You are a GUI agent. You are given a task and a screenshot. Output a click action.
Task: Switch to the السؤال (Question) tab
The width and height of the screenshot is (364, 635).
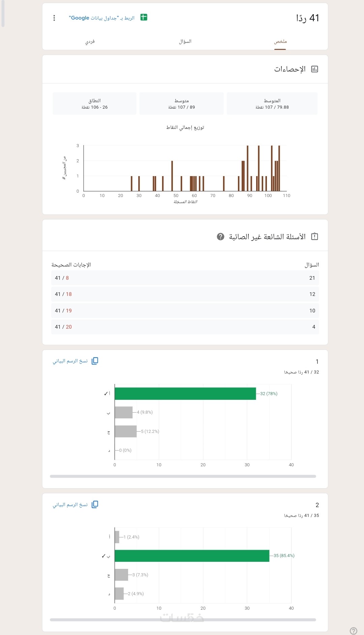tap(185, 42)
